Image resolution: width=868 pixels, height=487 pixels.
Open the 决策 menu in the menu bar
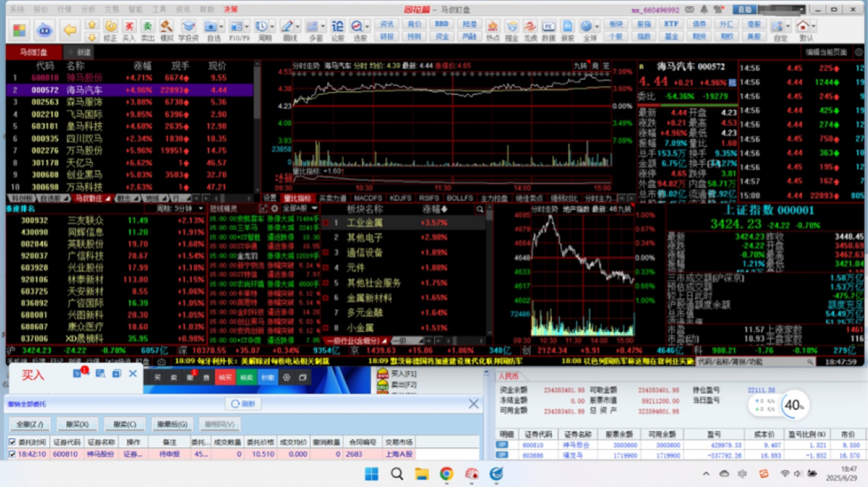point(231,10)
